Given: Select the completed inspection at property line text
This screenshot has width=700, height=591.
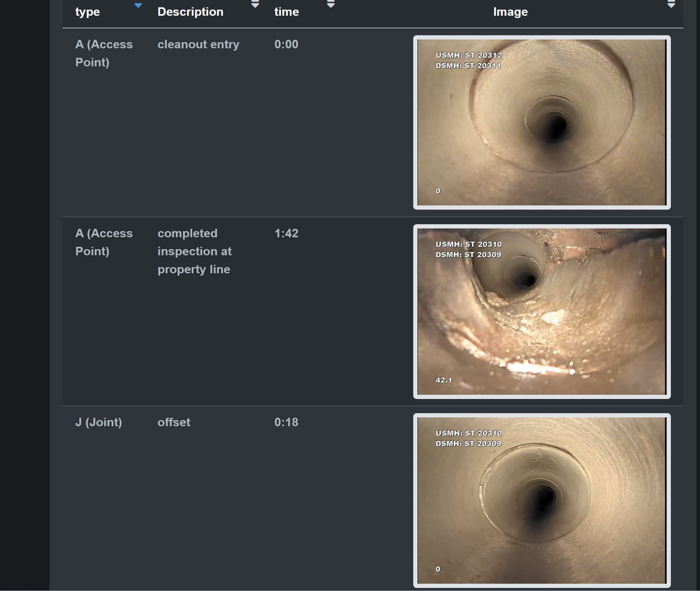Looking at the screenshot, I should pos(194,251).
